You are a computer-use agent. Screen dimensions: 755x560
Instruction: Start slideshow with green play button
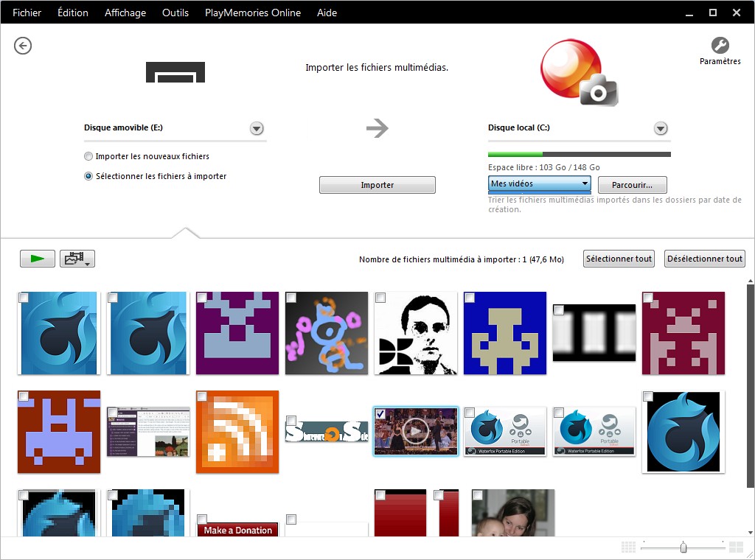point(38,259)
